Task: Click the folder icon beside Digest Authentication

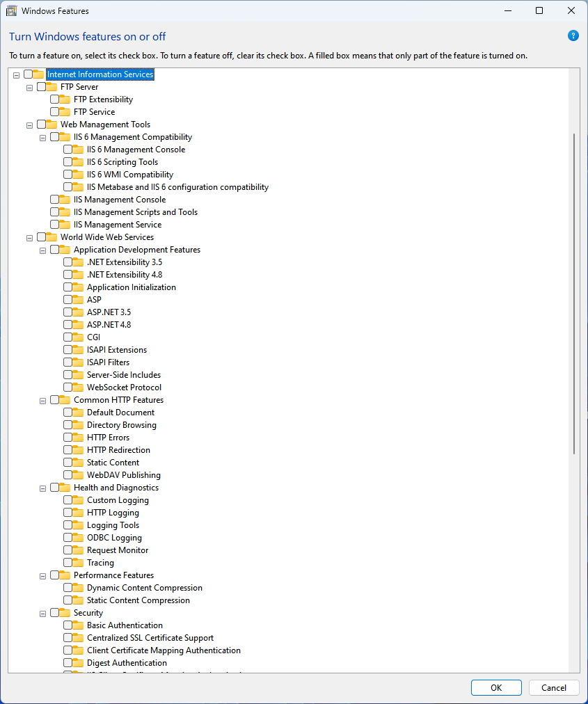Action: point(78,663)
